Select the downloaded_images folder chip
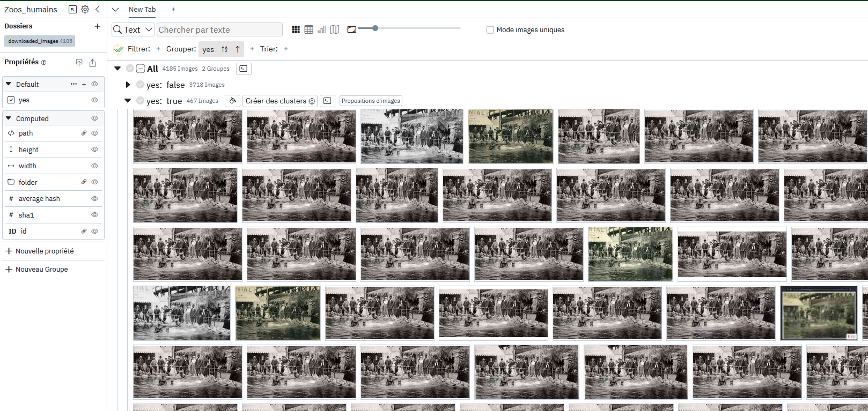868x411 pixels. [40, 41]
